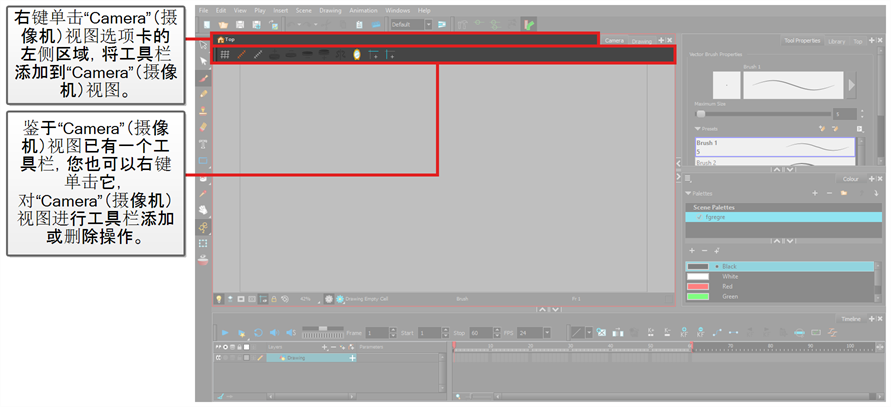Open the Default workspace dropdown

(412, 23)
